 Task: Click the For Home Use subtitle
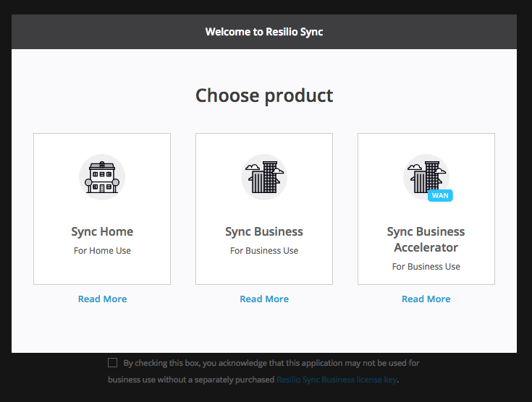[x=102, y=251]
